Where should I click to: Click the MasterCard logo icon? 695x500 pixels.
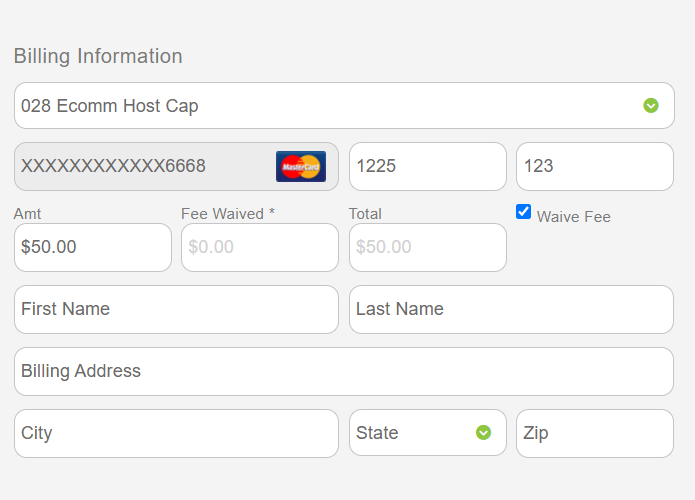click(300, 166)
